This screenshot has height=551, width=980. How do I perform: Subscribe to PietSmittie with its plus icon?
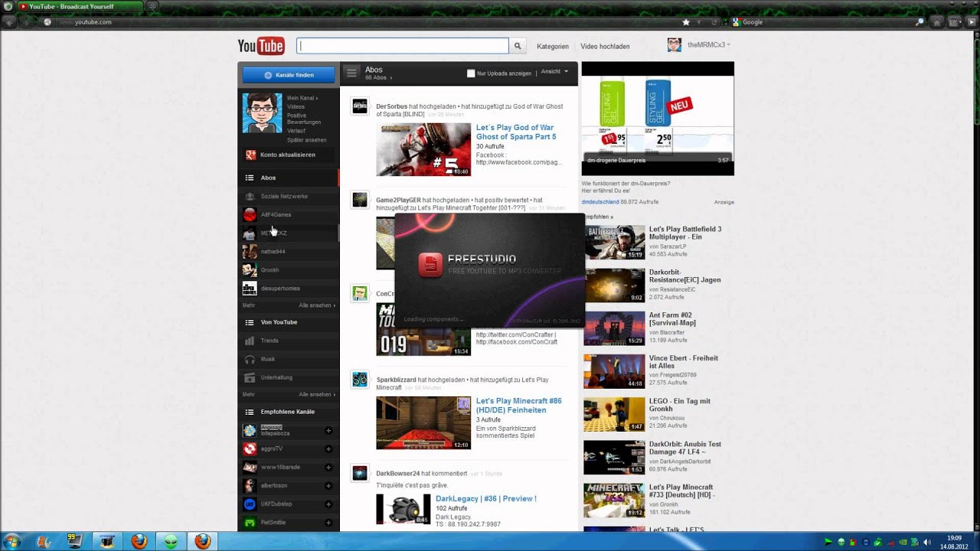[328, 523]
